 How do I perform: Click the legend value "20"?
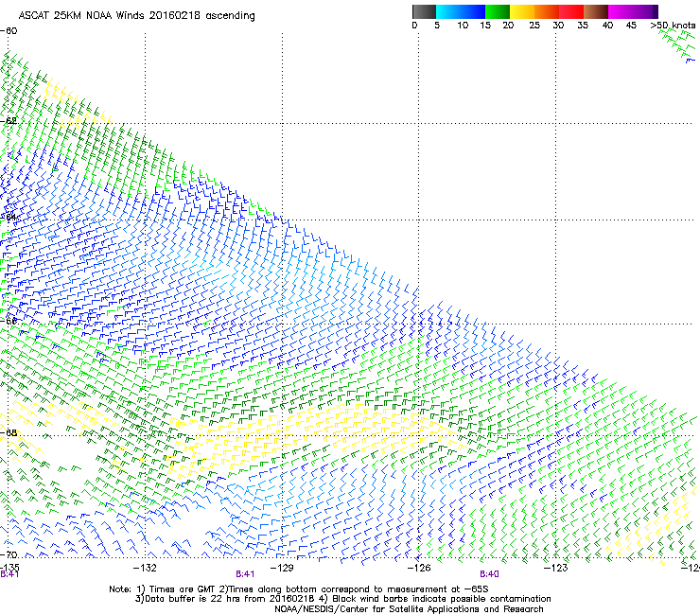(508, 26)
